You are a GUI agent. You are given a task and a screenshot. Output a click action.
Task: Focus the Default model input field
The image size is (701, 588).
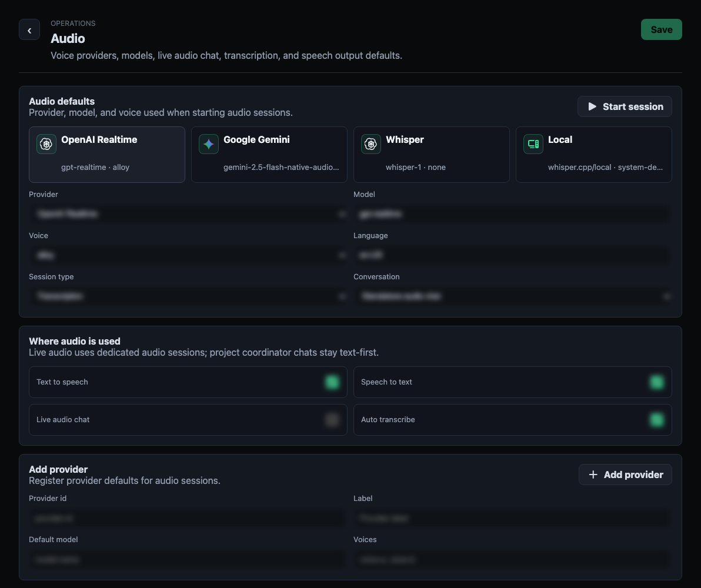(188, 559)
